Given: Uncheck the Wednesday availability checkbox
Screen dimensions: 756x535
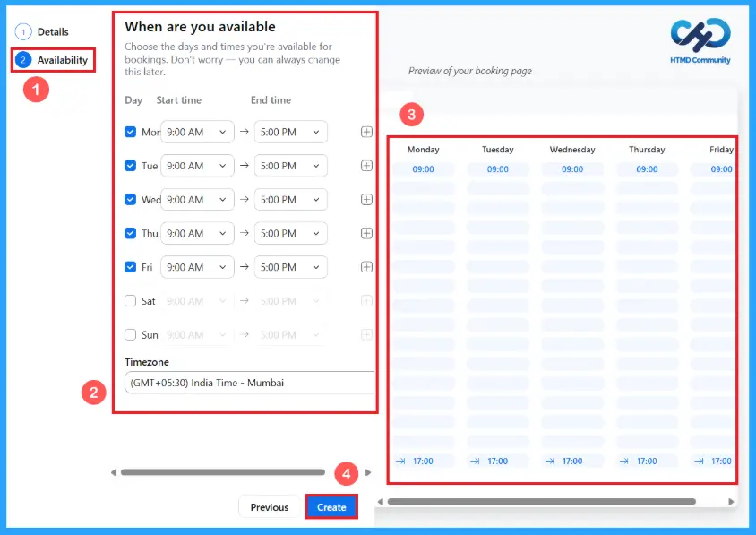Looking at the screenshot, I should coord(130,199).
